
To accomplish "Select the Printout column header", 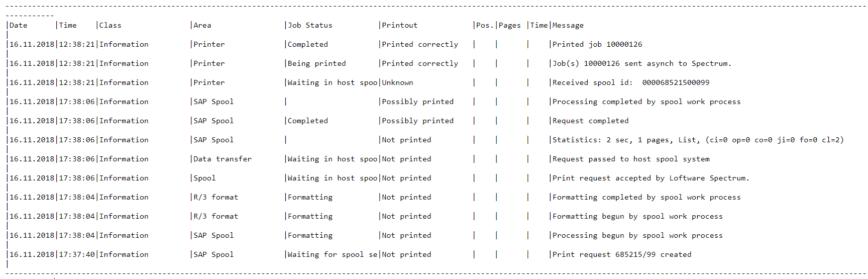I will (x=399, y=25).
